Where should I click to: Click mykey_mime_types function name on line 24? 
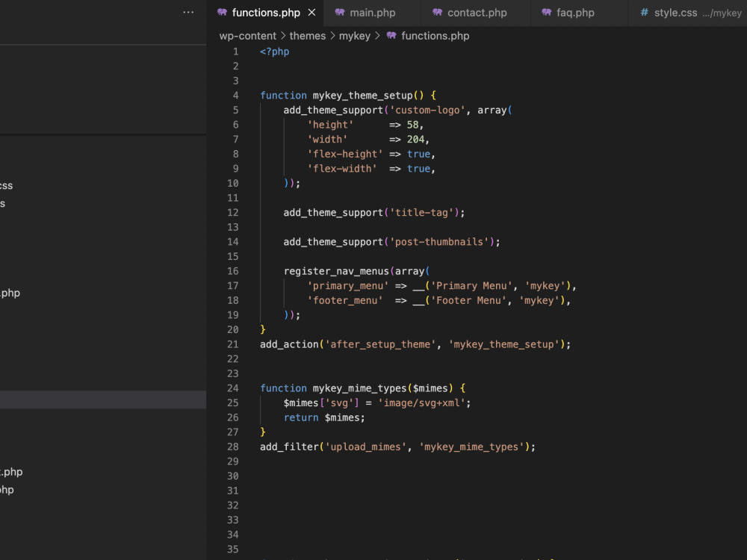point(360,388)
